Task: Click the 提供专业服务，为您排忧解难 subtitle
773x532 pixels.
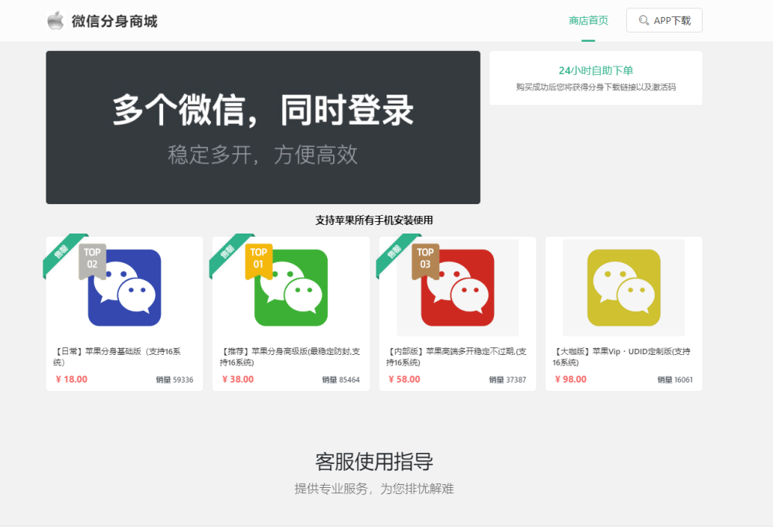Action: [374, 489]
